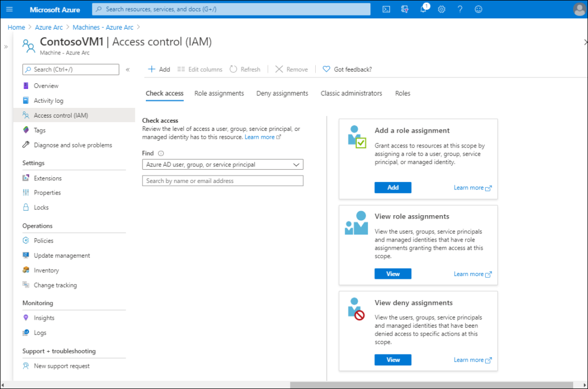Click the Find info tooltip icon
The width and height of the screenshot is (588, 389).
[x=161, y=153]
